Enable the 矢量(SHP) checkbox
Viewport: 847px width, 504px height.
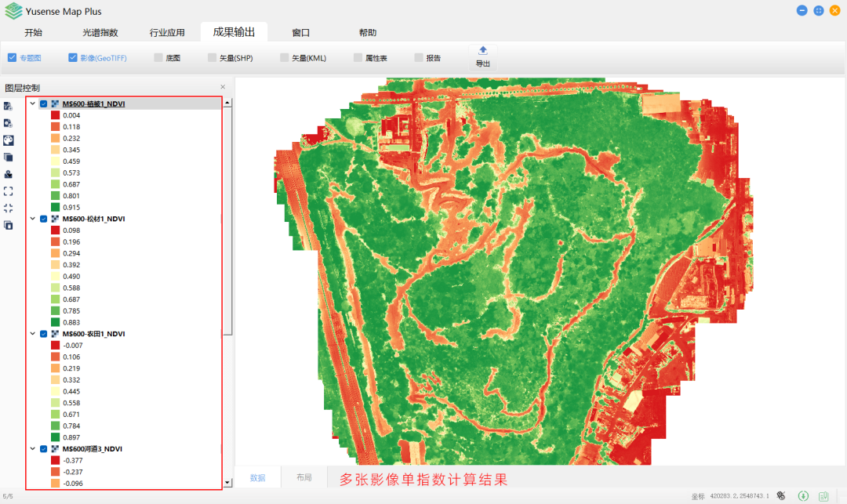(212, 58)
